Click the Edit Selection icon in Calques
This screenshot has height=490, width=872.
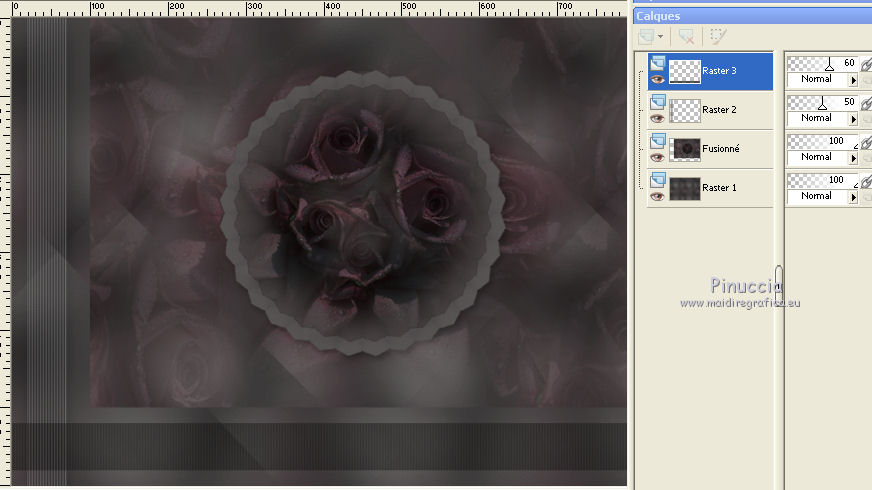(717, 37)
